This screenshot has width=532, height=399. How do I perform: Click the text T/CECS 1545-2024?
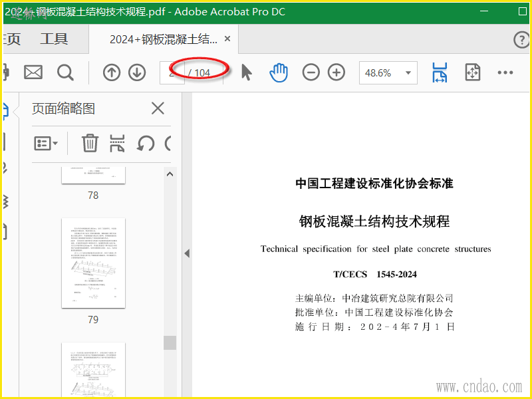[x=375, y=274]
